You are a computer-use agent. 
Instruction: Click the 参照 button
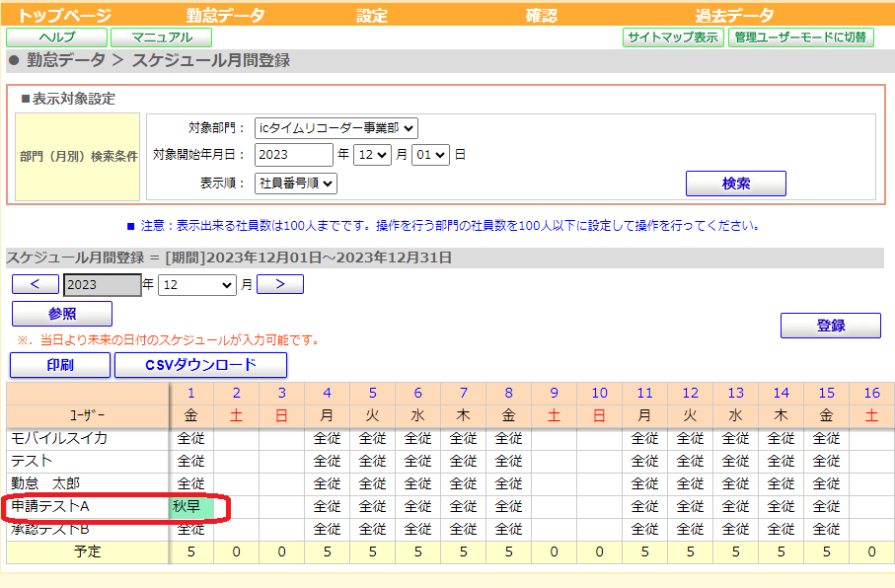(62, 314)
